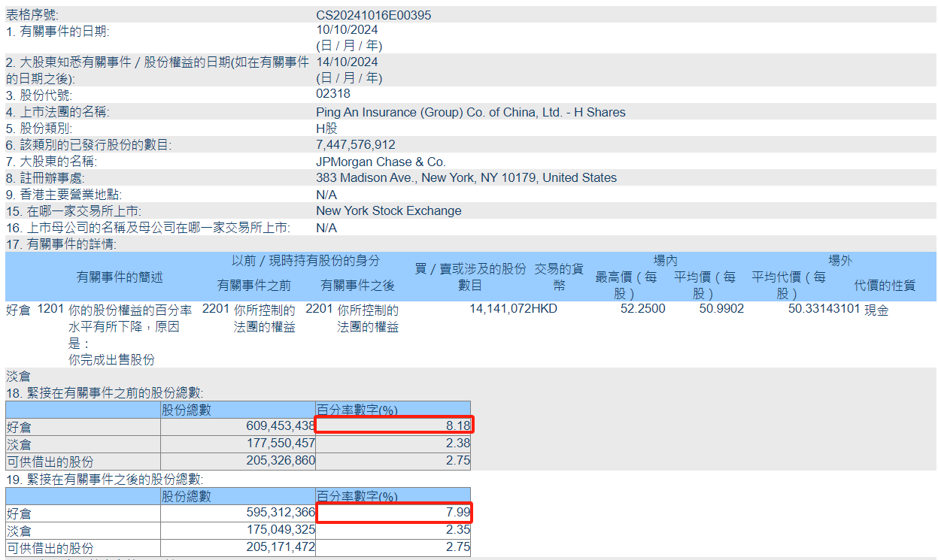Click the date known to shareholder 14/10/2024
Screen dimensions: 938x560
347,62
